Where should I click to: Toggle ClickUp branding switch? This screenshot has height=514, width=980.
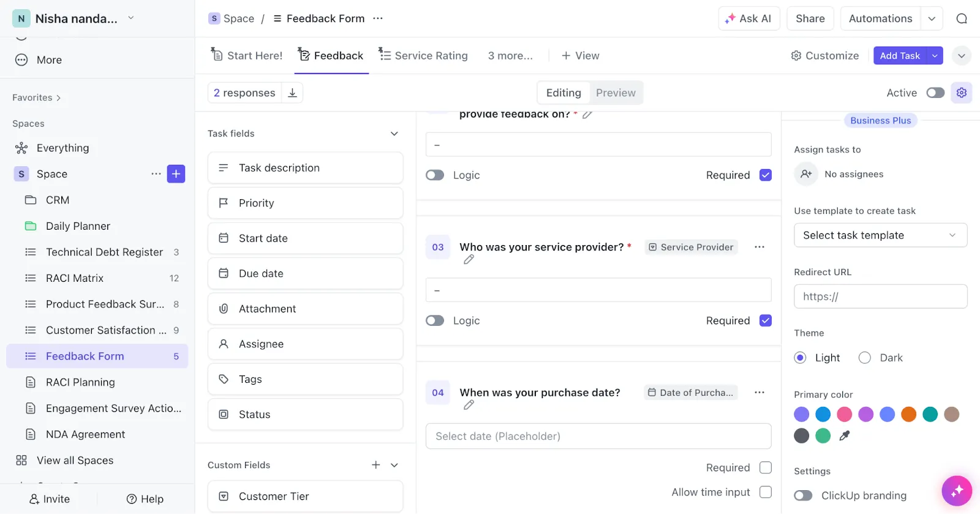803,495
